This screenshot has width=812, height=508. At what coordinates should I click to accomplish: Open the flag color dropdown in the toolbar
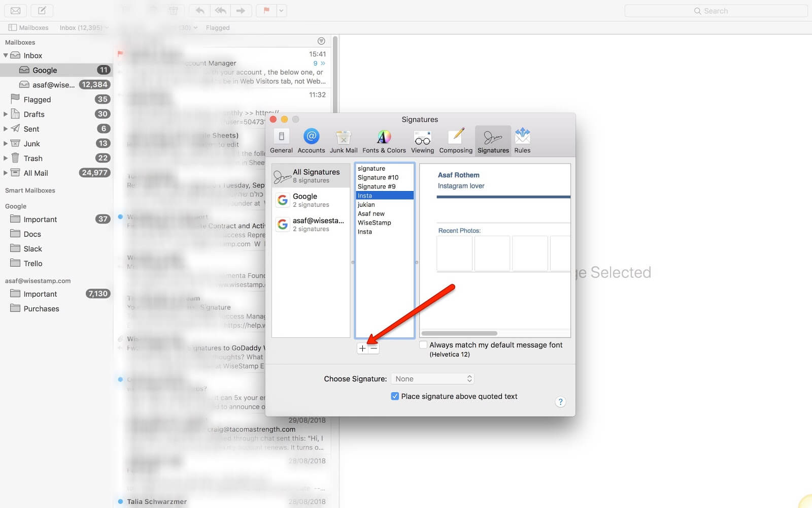click(281, 10)
